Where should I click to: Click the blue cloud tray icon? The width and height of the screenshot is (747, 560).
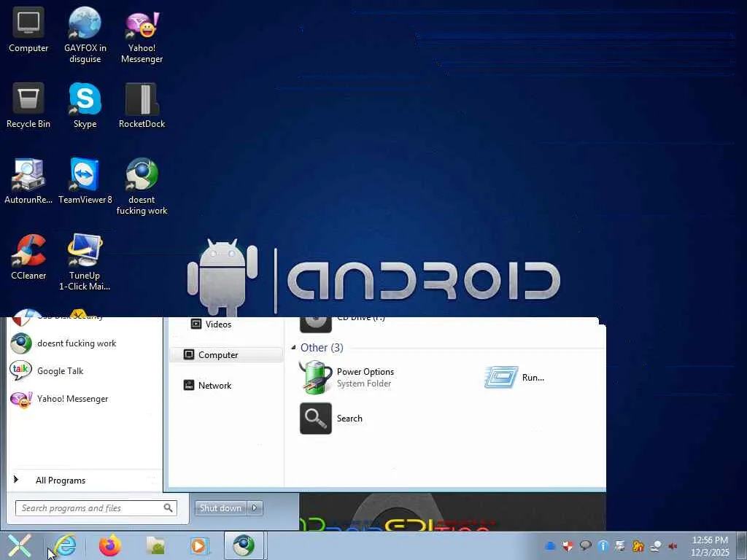tap(550, 545)
